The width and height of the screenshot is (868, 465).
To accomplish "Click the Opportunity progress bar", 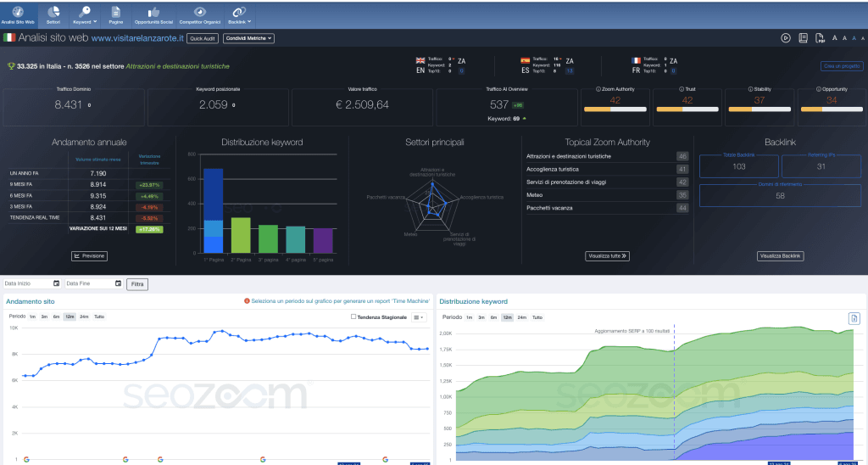I will (832, 109).
